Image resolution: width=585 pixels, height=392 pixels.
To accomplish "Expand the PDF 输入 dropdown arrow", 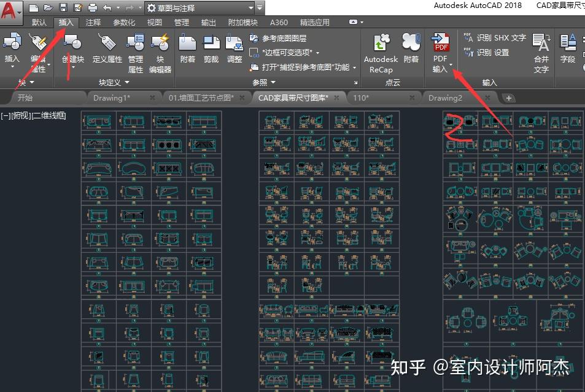I will [451, 66].
